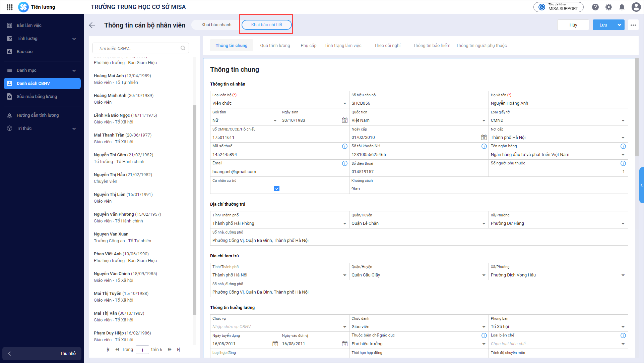Click the Thuộc biên chế giáo dục info icon
644x363 pixels.
484,335
